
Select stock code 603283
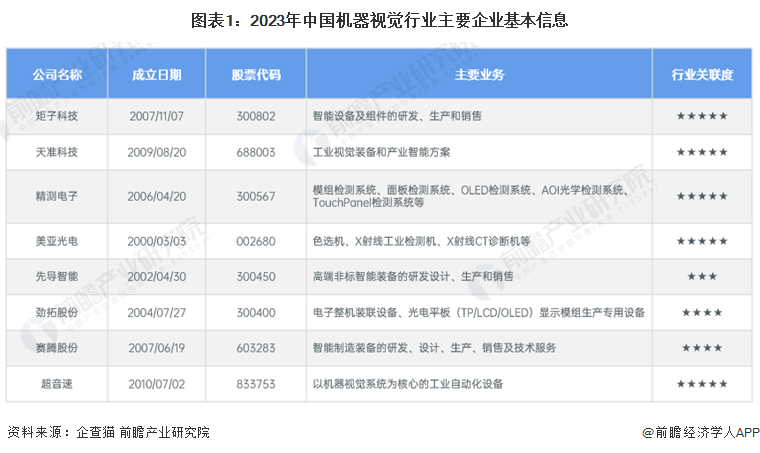pos(256,348)
